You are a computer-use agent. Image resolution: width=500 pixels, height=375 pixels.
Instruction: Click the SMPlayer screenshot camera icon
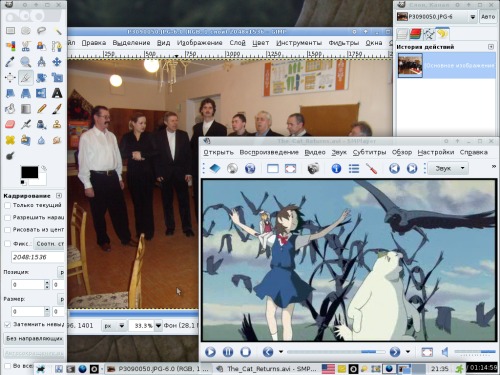[x=313, y=168]
